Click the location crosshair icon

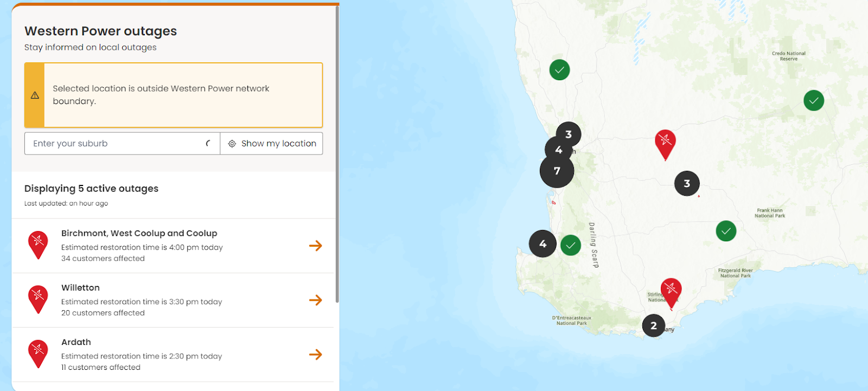[232, 144]
